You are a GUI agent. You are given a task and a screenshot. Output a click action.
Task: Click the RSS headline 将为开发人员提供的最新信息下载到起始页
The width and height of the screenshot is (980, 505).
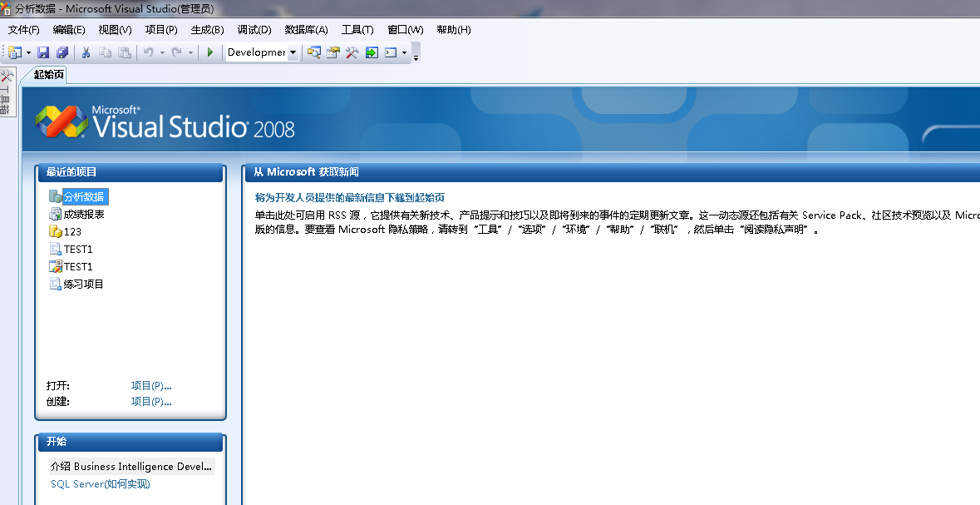pyautogui.click(x=349, y=198)
